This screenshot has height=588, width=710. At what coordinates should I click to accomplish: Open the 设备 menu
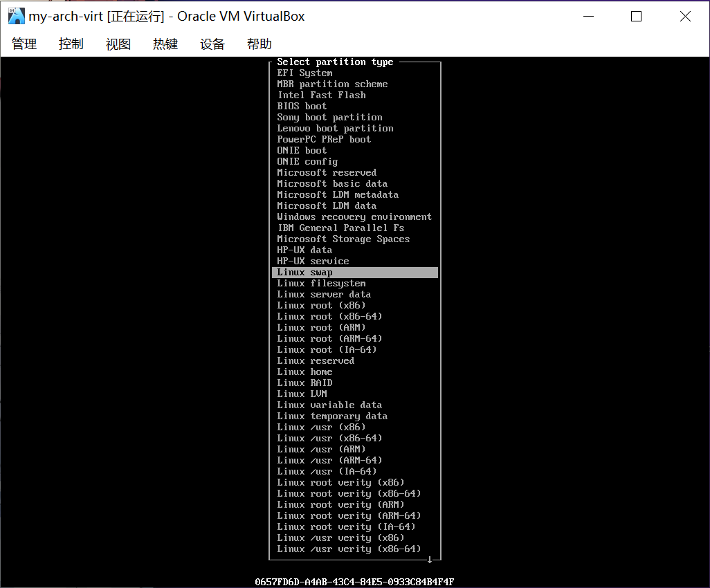[212, 44]
